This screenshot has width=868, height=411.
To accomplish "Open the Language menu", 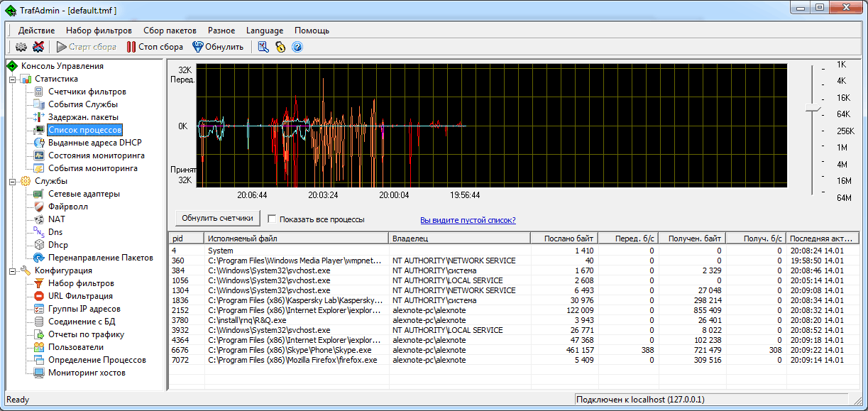I will tap(265, 31).
